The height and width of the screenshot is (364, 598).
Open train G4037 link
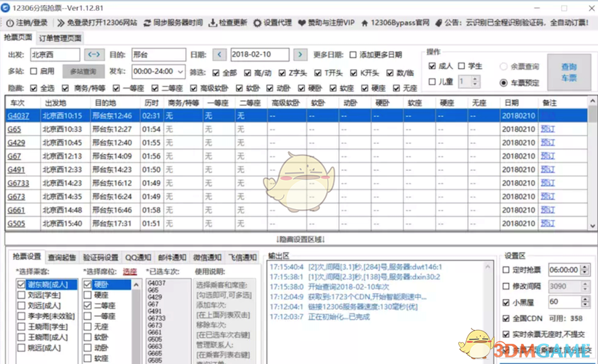[x=18, y=116]
